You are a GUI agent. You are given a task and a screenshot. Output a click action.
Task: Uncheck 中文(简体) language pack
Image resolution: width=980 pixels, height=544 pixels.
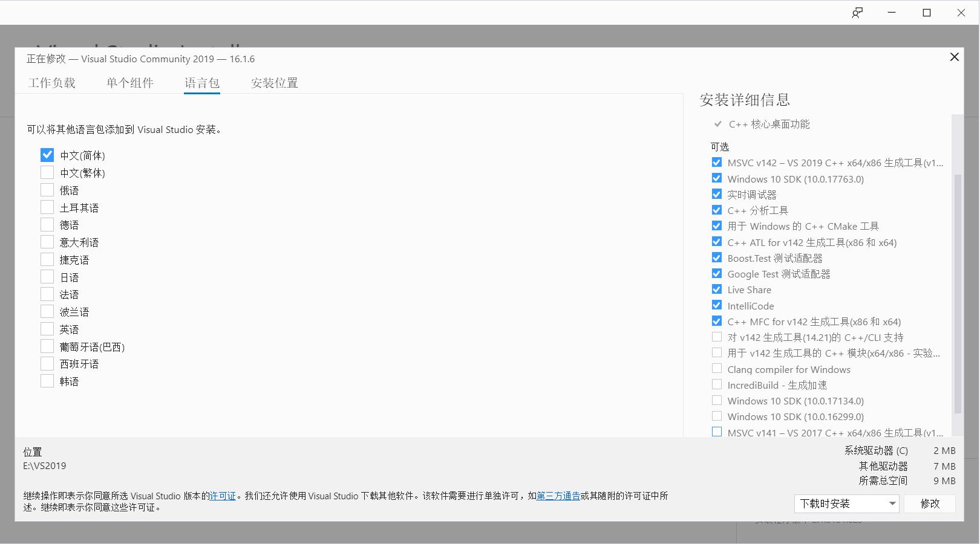click(x=47, y=155)
